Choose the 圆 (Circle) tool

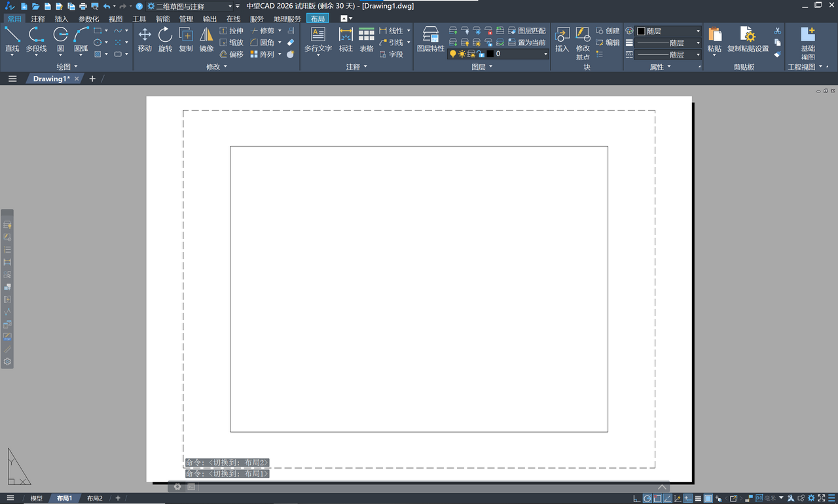60,39
